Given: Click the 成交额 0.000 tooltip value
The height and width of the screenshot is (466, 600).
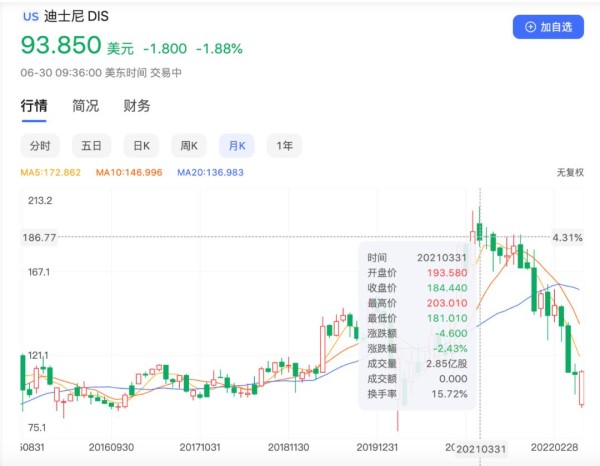Looking at the screenshot, I should (453, 379).
